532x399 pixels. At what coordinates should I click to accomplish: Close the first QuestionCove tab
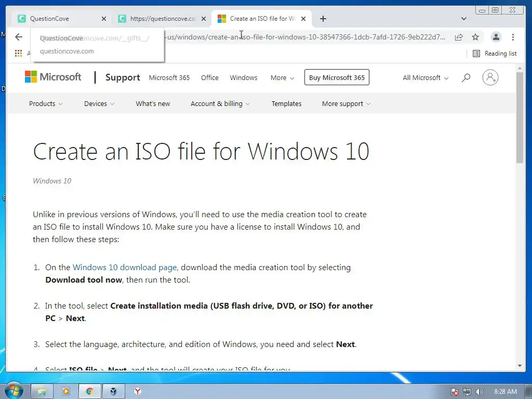tap(104, 19)
